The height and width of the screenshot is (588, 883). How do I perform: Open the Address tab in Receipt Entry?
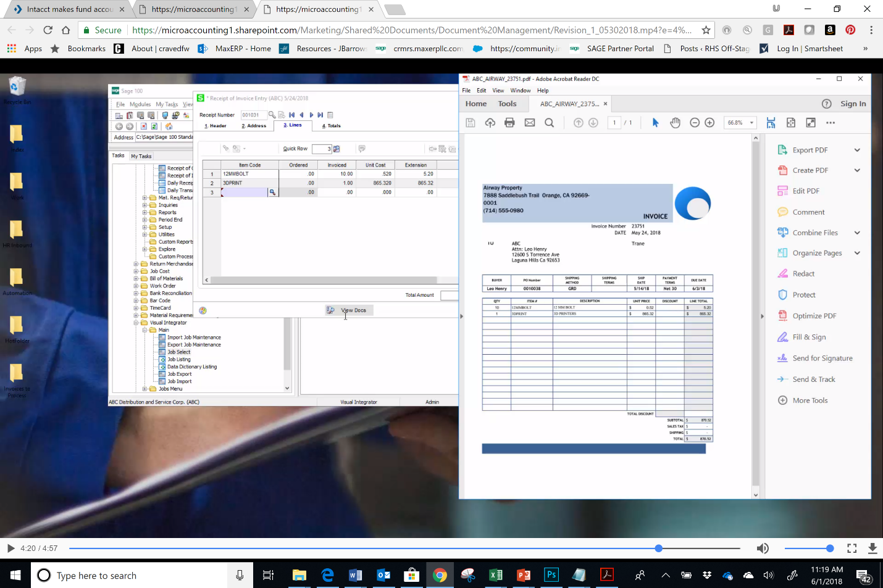[x=254, y=126]
